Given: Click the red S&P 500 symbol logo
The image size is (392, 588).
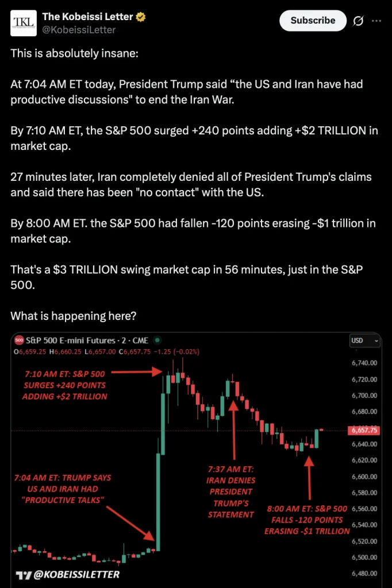Looking at the screenshot, I should click(19, 341).
